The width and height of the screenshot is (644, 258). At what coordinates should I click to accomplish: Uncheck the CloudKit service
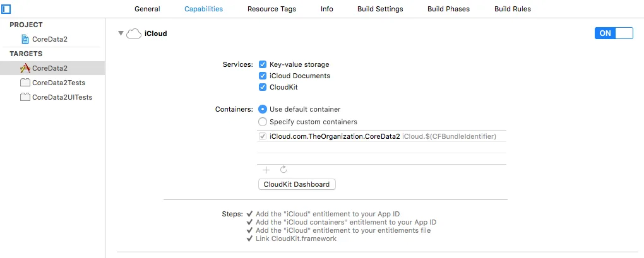[x=263, y=87]
